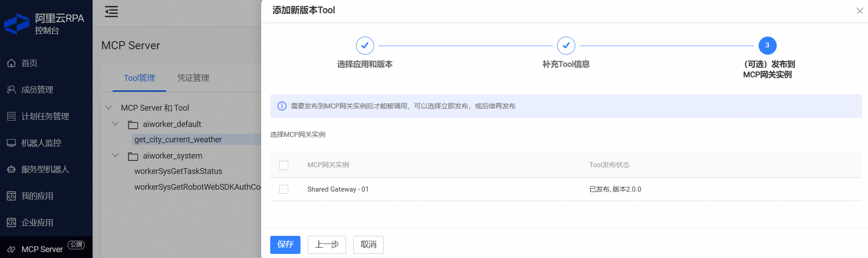Screen dimensions: 868x258
Task: Click the 选择MCP网关实例 label
Action: (x=298, y=135)
